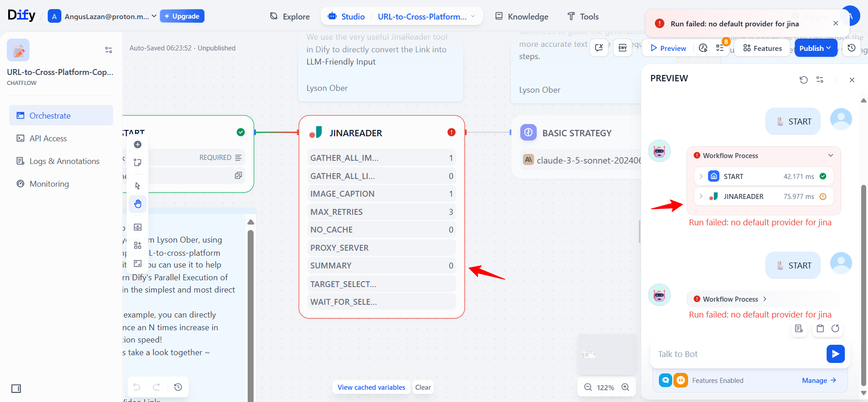Screen dimensions: 868x402
Task: Select the pointer mode tool
Action: point(138,186)
